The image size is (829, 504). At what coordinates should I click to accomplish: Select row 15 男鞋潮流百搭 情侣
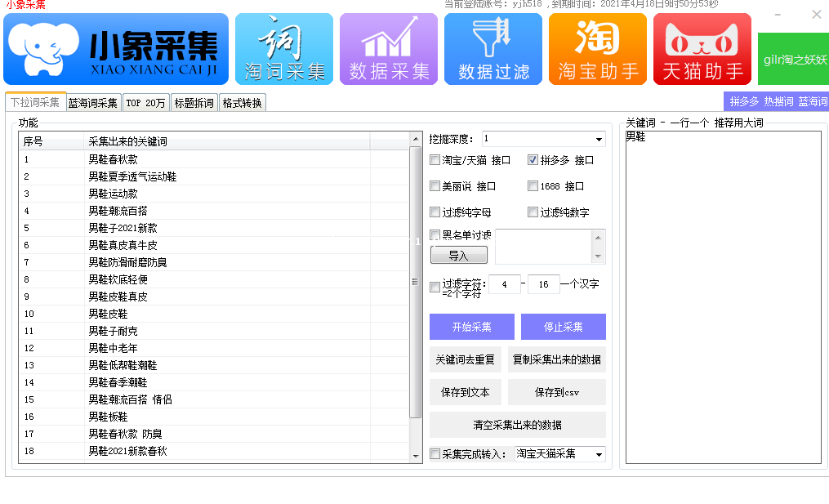click(214, 399)
